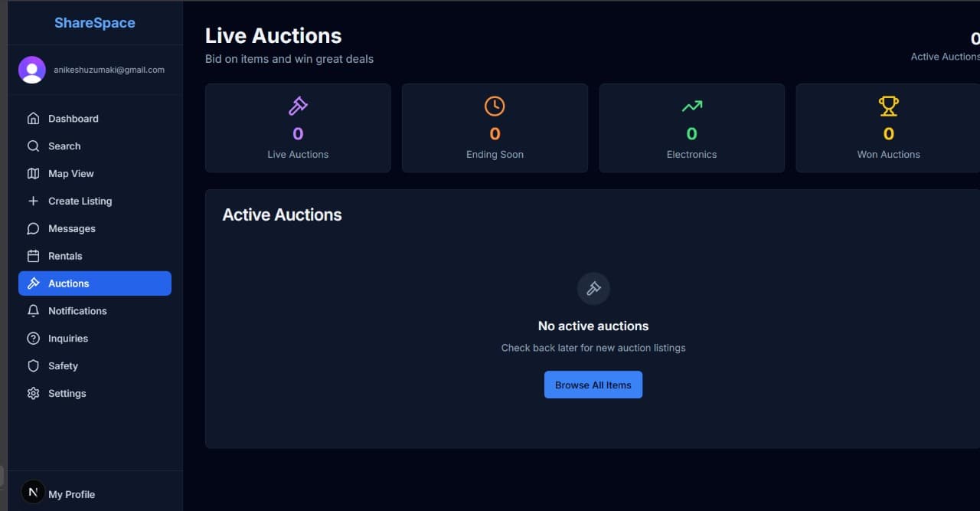Open the Auctions menu item
The width and height of the screenshot is (980, 511).
pos(95,283)
